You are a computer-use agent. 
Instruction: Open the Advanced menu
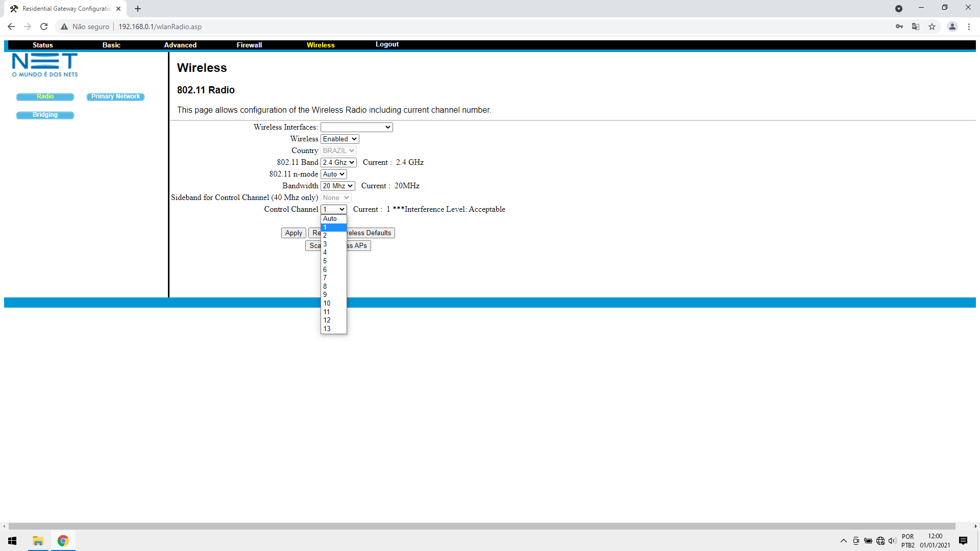tap(180, 45)
